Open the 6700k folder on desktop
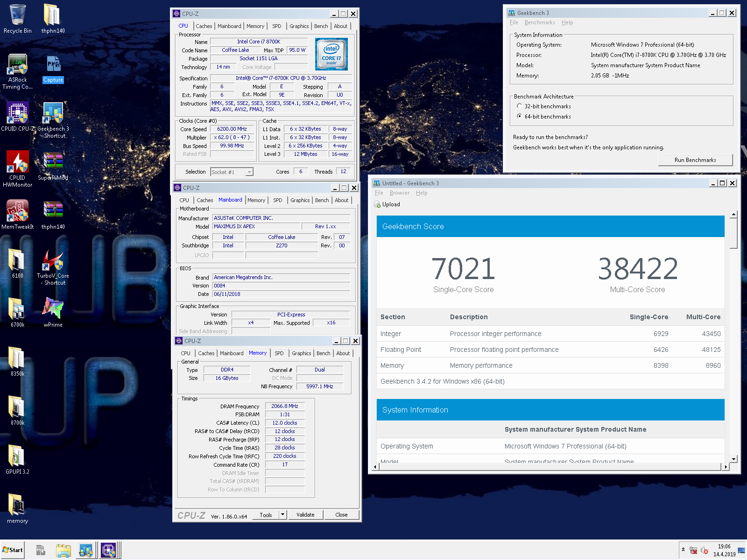 click(17, 312)
